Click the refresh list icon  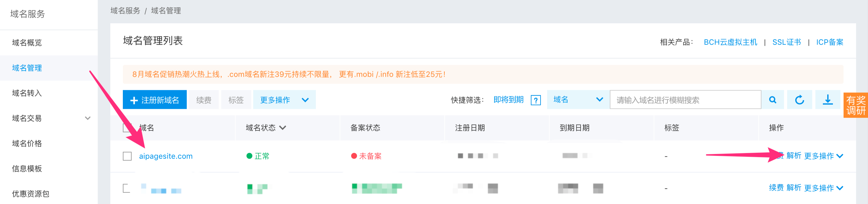(x=799, y=100)
